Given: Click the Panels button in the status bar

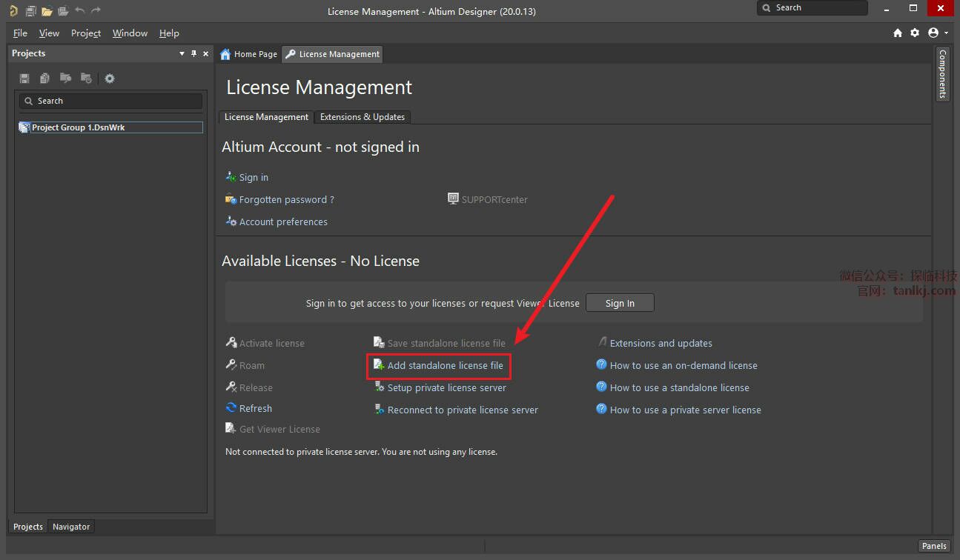Looking at the screenshot, I should click(x=934, y=546).
